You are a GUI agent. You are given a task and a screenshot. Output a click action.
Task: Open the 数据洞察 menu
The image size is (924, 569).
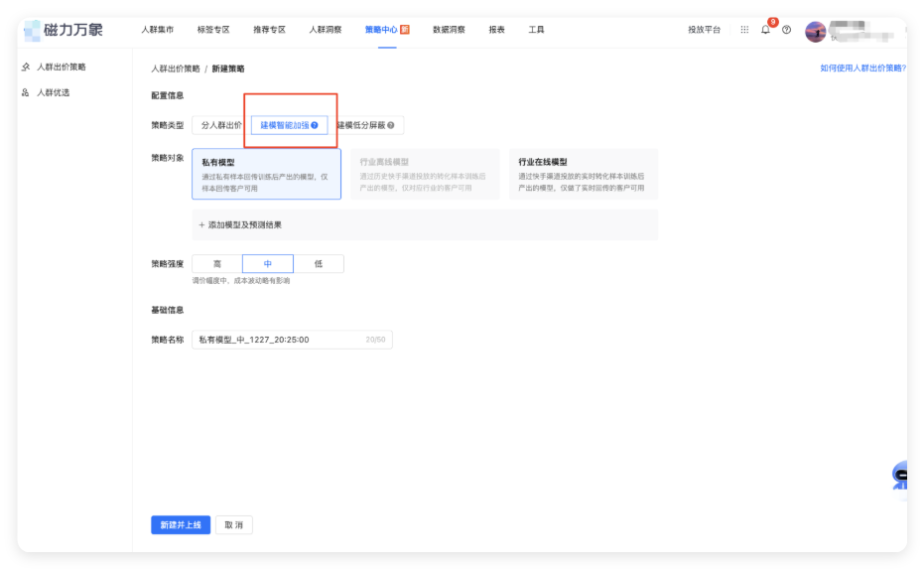pos(449,30)
